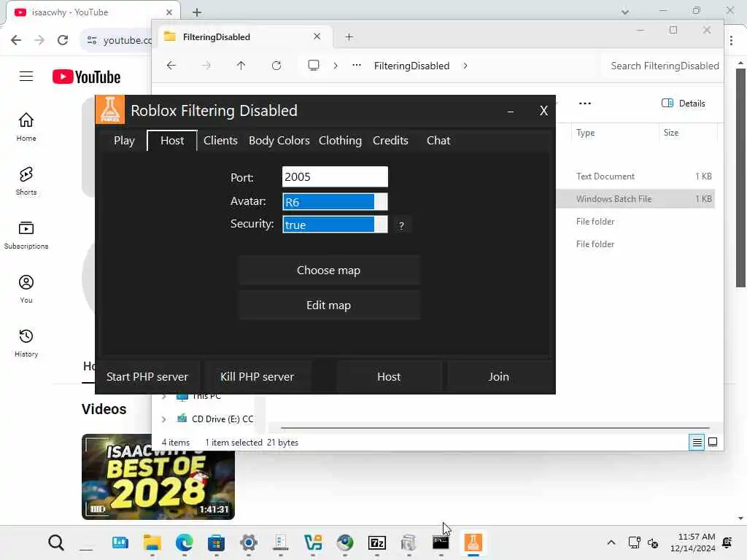Select the Text Document file row
Viewport: 747px width, 560px height.
[x=636, y=176]
